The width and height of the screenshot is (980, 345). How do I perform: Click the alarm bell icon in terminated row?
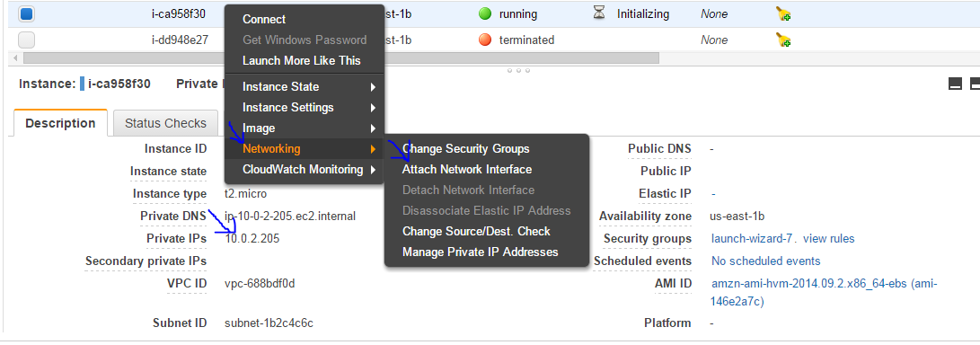pyautogui.click(x=783, y=40)
